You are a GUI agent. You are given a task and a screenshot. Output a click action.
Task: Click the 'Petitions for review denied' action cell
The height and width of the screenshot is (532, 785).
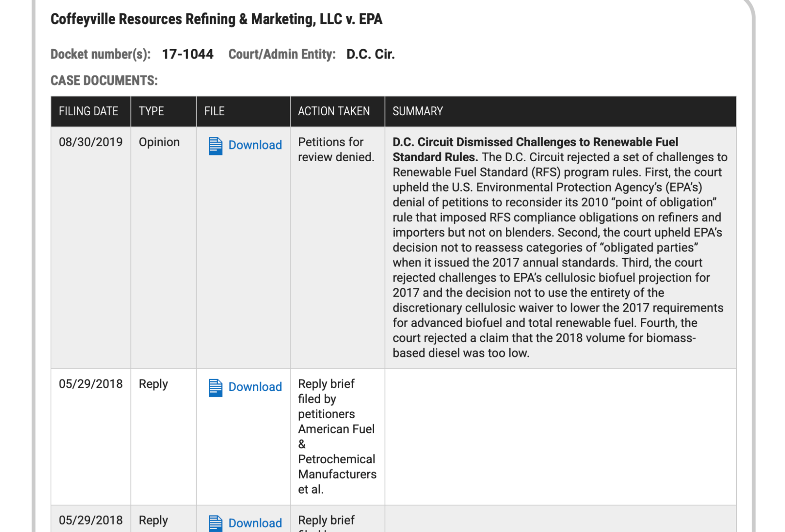click(336, 149)
